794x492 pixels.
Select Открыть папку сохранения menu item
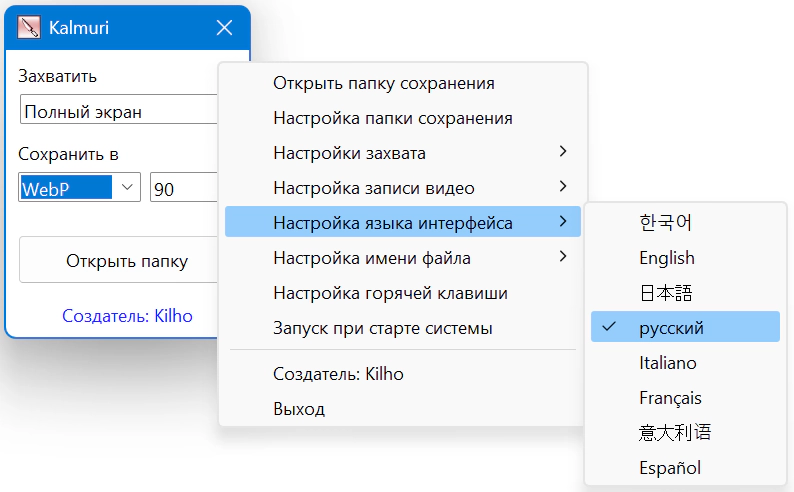click(403, 83)
